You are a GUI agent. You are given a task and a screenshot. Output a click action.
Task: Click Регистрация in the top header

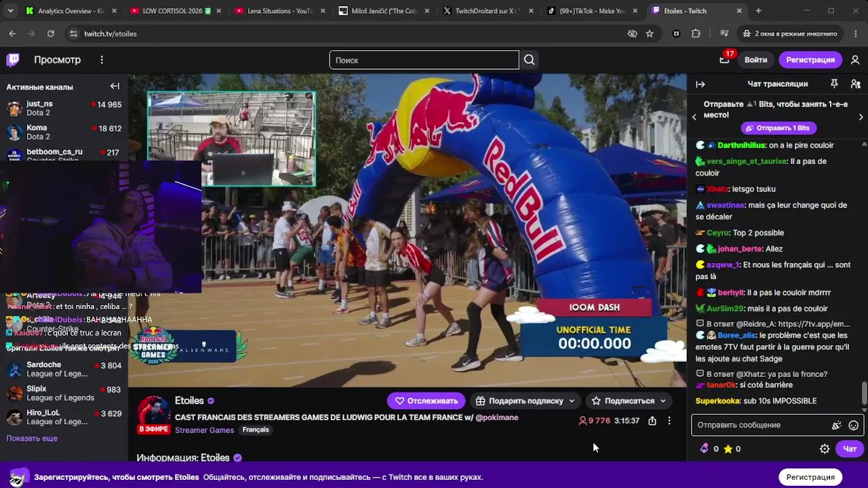(810, 60)
